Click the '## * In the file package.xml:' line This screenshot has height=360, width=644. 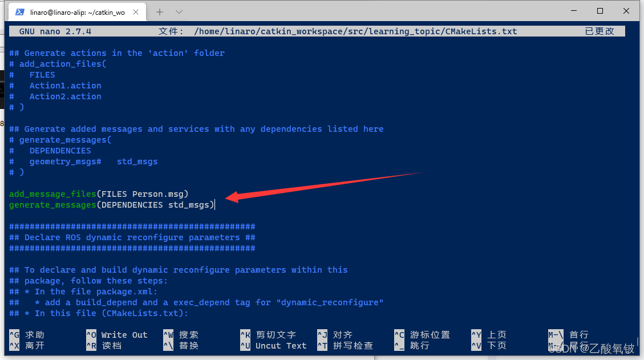[x=83, y=292]
